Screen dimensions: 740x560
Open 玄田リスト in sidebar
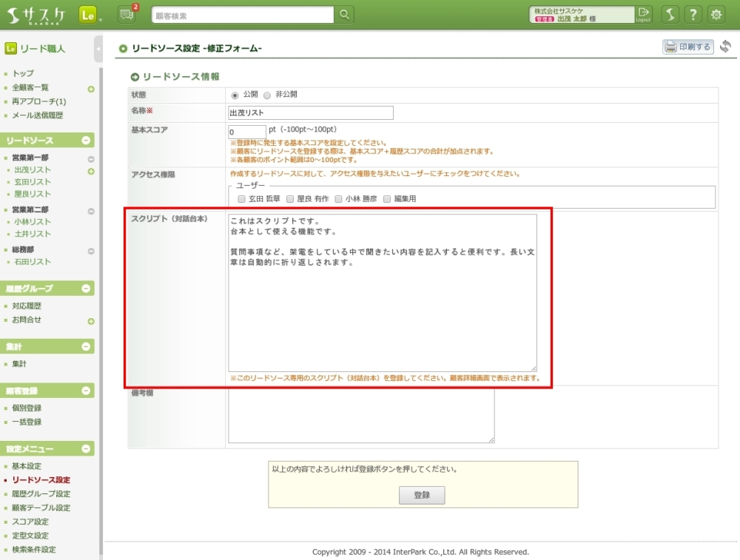pyautogui.click(x=33, y=182)
